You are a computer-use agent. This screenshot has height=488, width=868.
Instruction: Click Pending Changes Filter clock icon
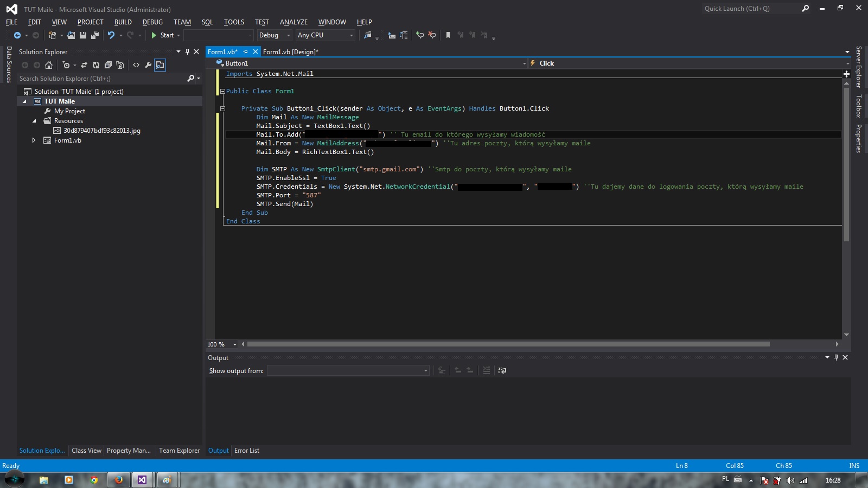pyautogui.click(x=66, y=65)
